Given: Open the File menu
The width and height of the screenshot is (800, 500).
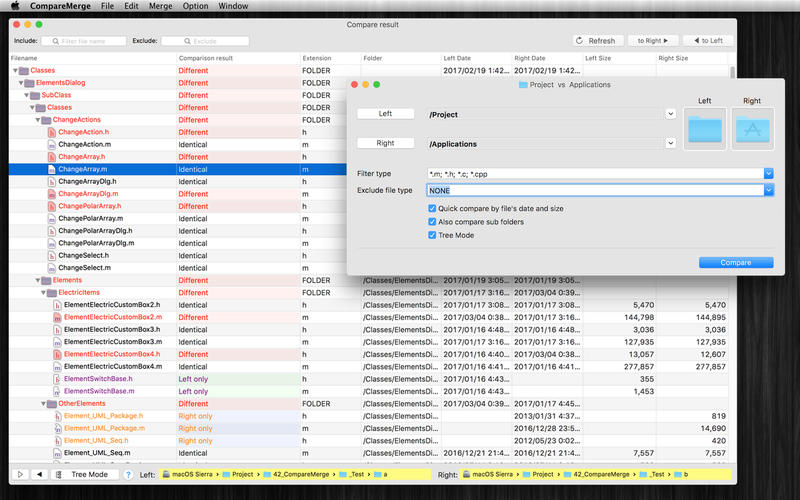Looking at the screenshot, I should [x=107, y=6].
